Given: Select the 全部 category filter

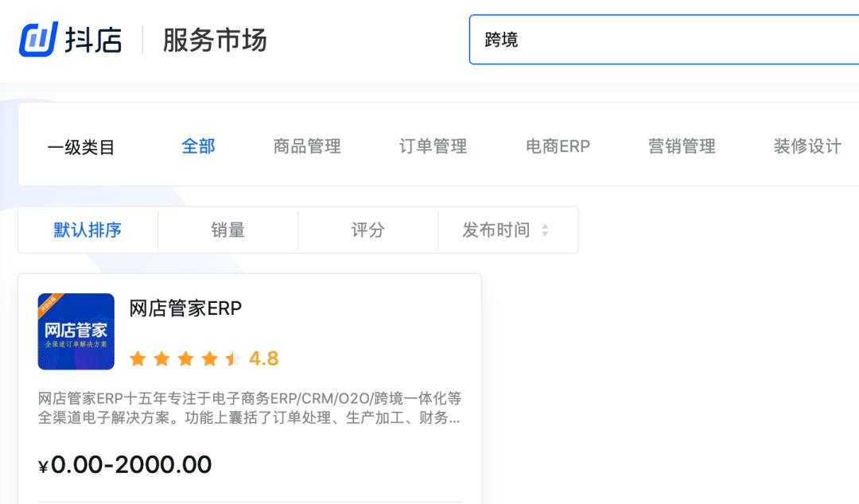Looking at the screenshot, I should point(199,146).
